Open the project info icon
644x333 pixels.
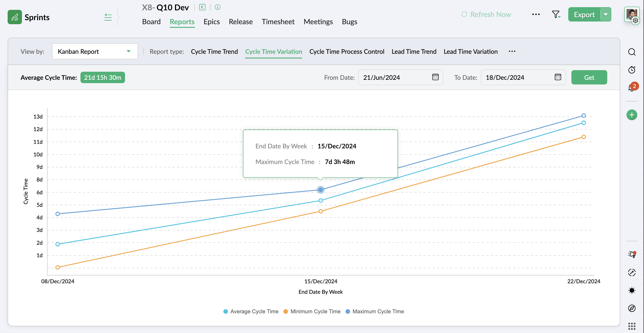coord(218,7)
